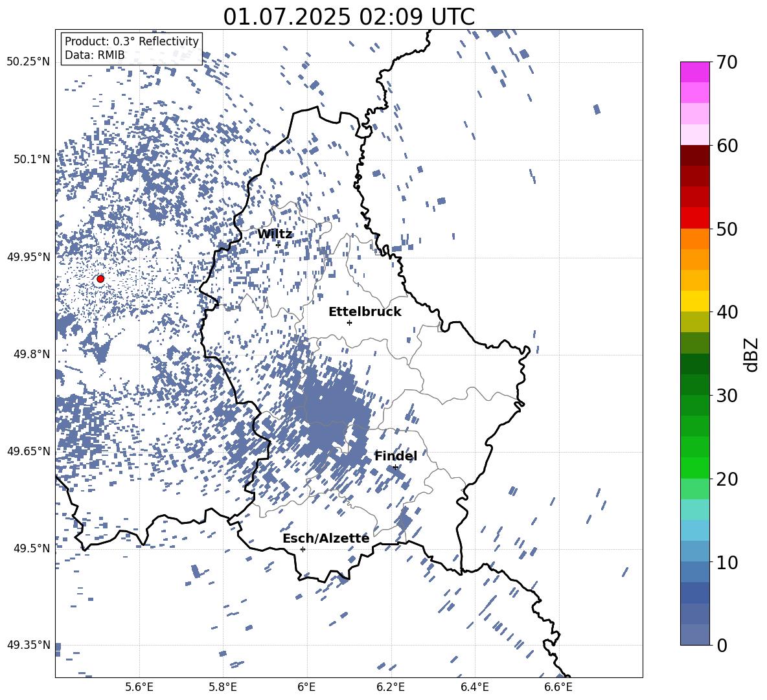767x700 pixels.
Task: Click the dark maroon colorbar segment below 60
Action: tap(694, 155)
